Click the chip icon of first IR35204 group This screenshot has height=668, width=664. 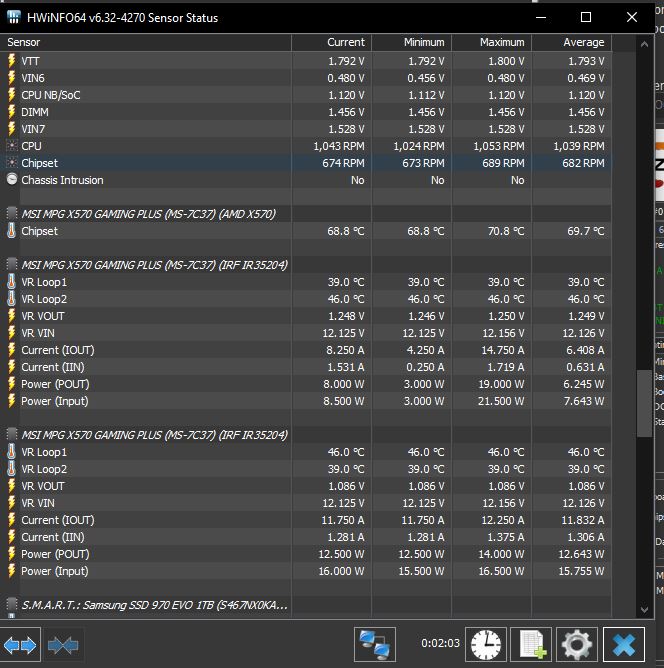point(12,264)
